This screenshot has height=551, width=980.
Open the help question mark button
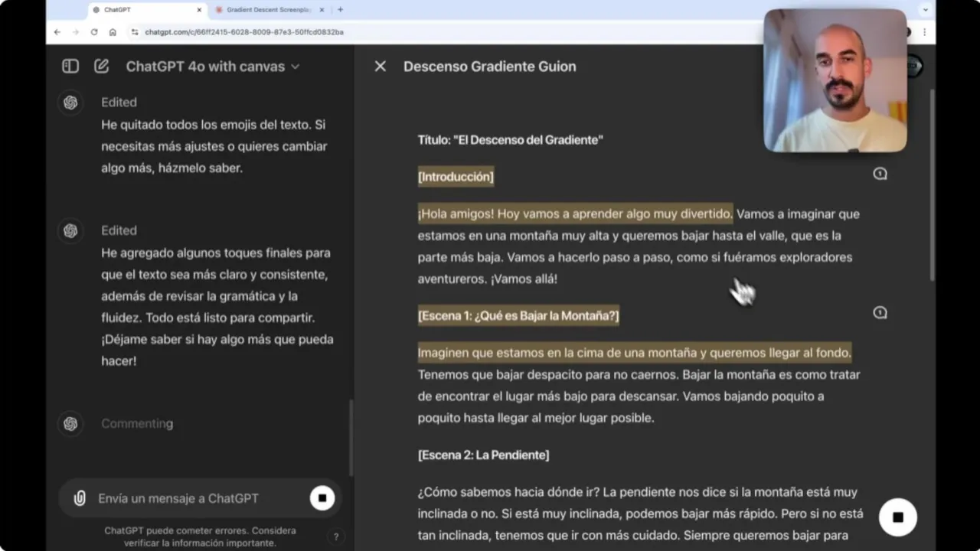(x=335, y=537)
